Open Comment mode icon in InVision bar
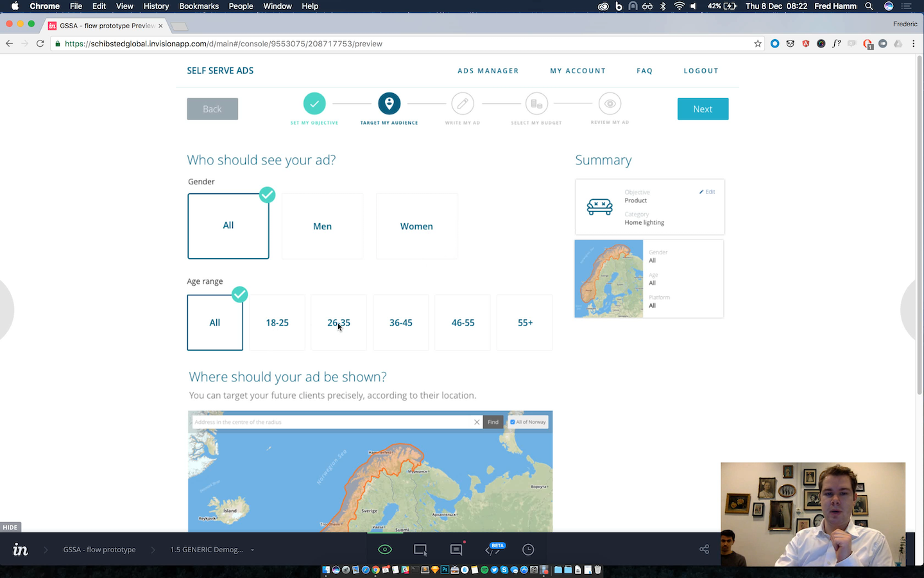924x578 pixels. 456,550
